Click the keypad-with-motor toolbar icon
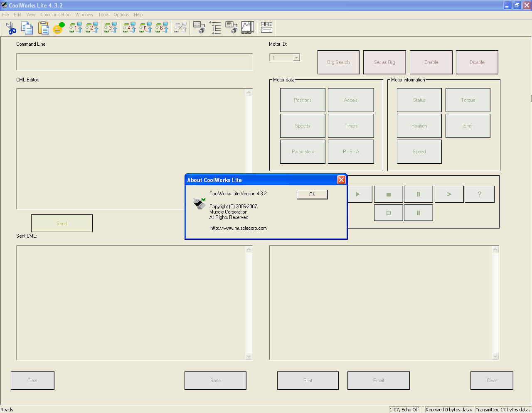 click(x=232, y=28)
